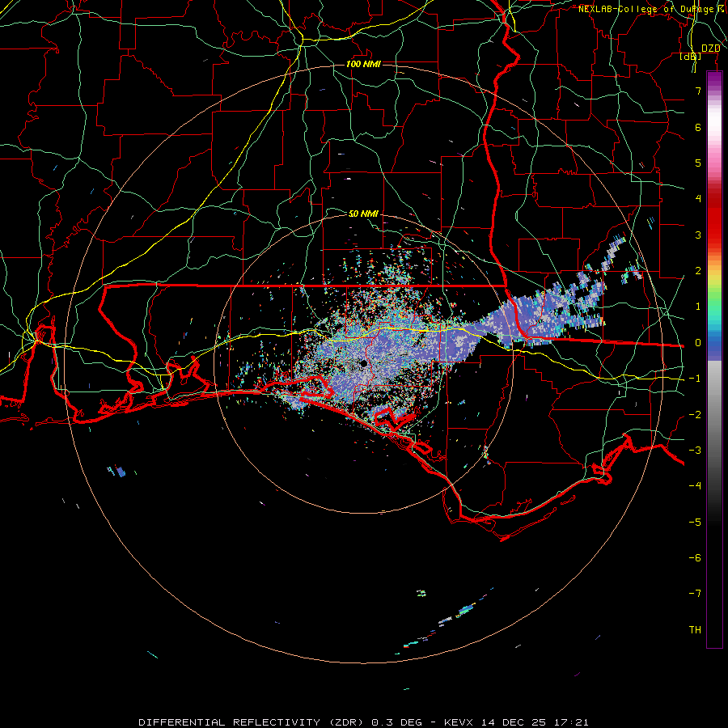Click the DZD product label above the color scale
This screenshot has height=728, width=728.
(x=710, y=49)
